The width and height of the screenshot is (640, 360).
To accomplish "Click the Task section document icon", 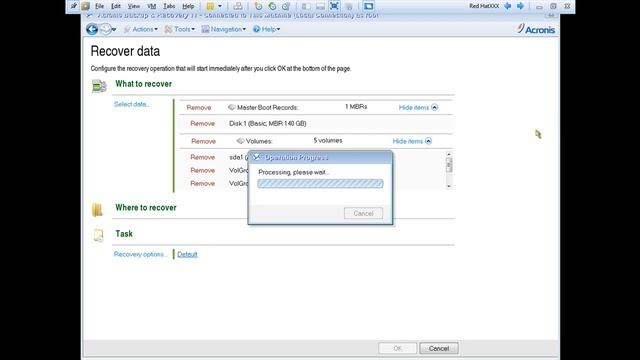I will tap(98, 235).
